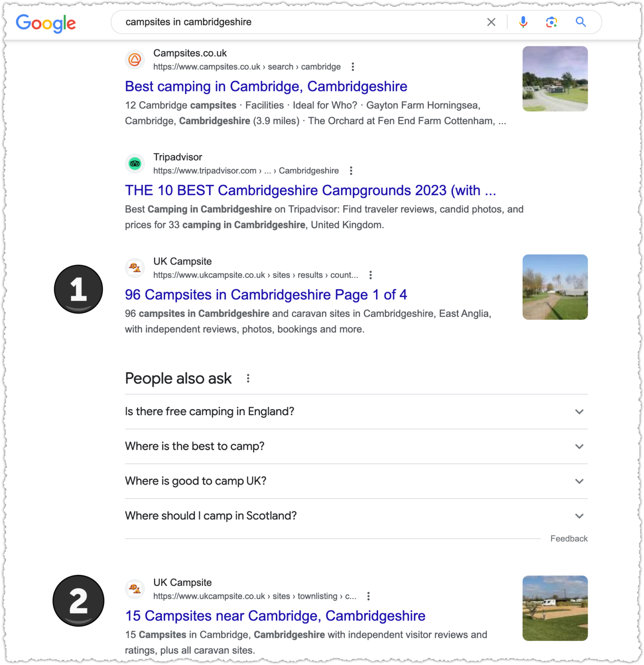The width and height of the screenshot is (644, 665).
Task: Click the Google logo
Action: [x=46, y=23]
